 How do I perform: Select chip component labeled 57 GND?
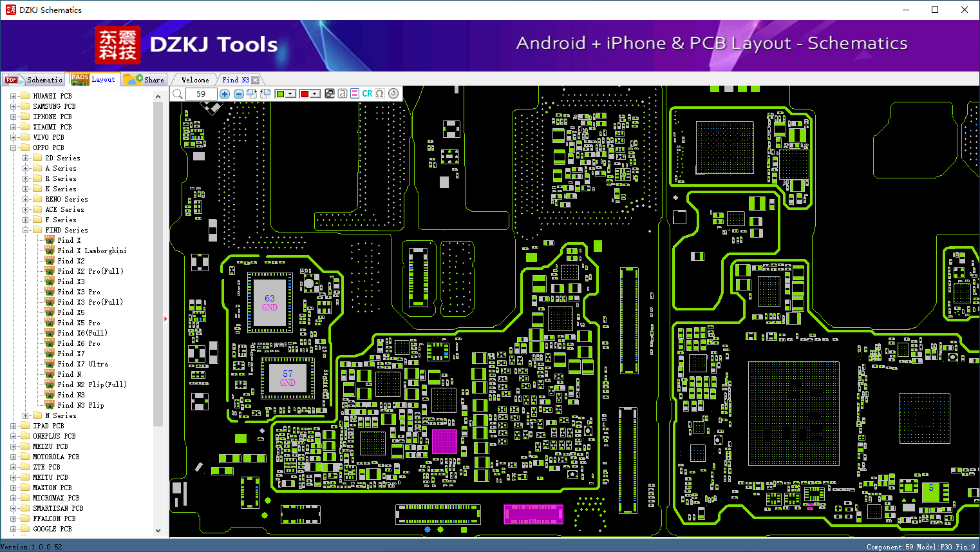[x=288, y=378]
